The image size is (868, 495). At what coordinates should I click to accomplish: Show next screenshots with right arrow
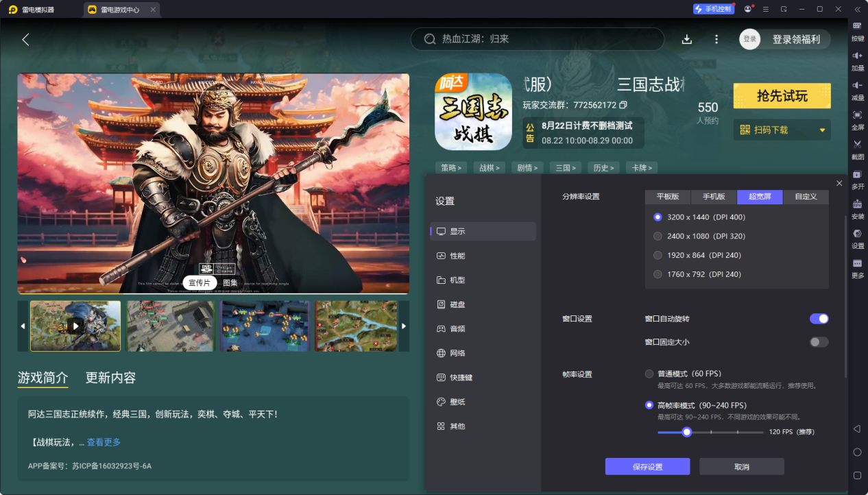tap(404, 326)
